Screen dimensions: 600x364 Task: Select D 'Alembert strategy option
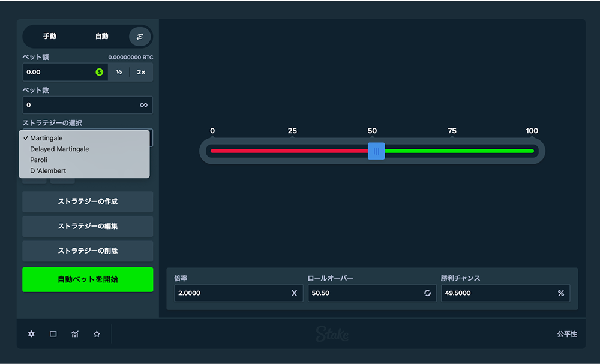[x=84, y=170]
